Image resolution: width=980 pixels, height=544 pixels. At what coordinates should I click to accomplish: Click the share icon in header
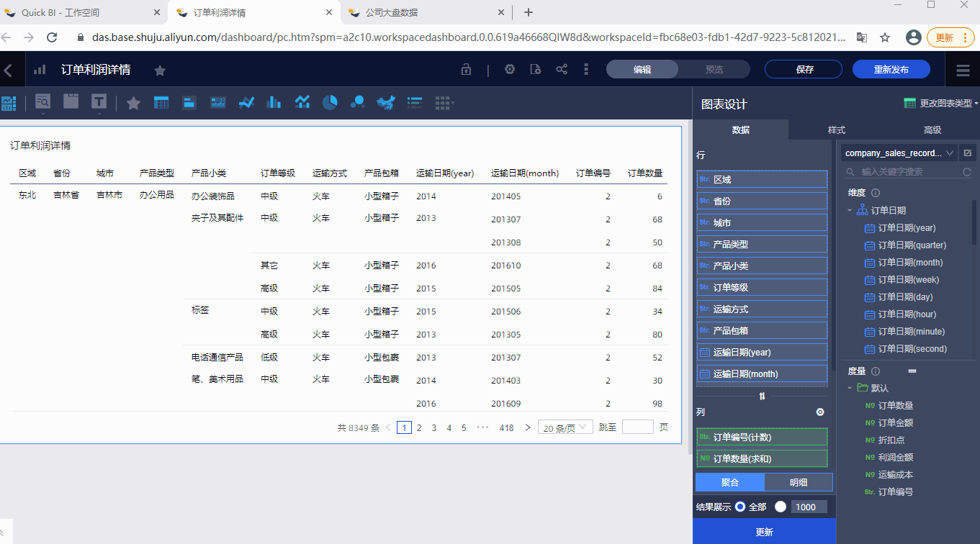(x=562, y=69)
